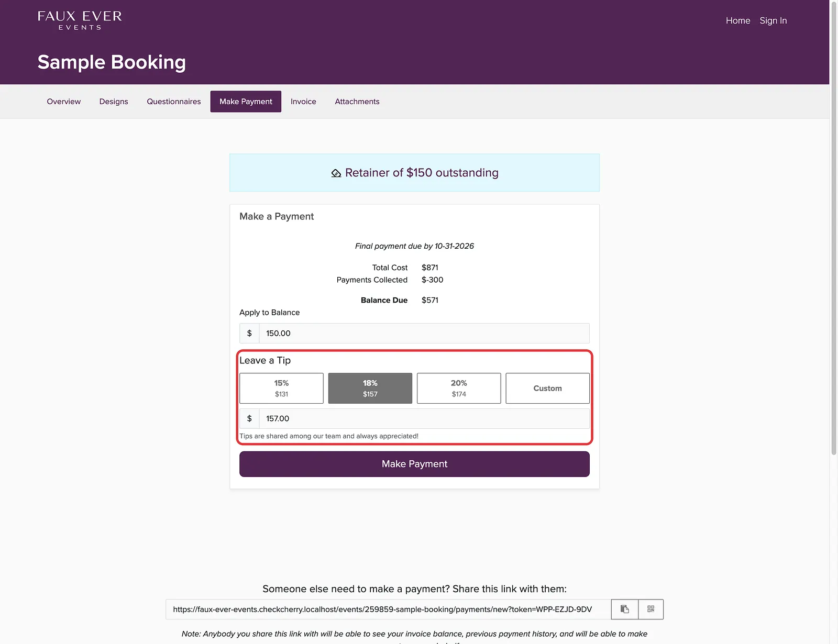Choose the Custom tip option
This screenshot has height=644, width=838.
coord(547,388)
